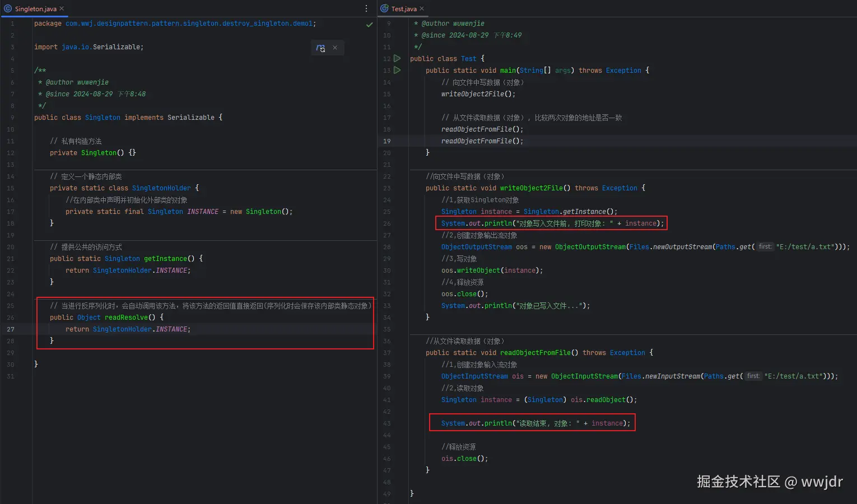This screenshot has width=857, height=504.
Task: Dismiss the floating Maven reload popup
Action: [x=335, y=48]
